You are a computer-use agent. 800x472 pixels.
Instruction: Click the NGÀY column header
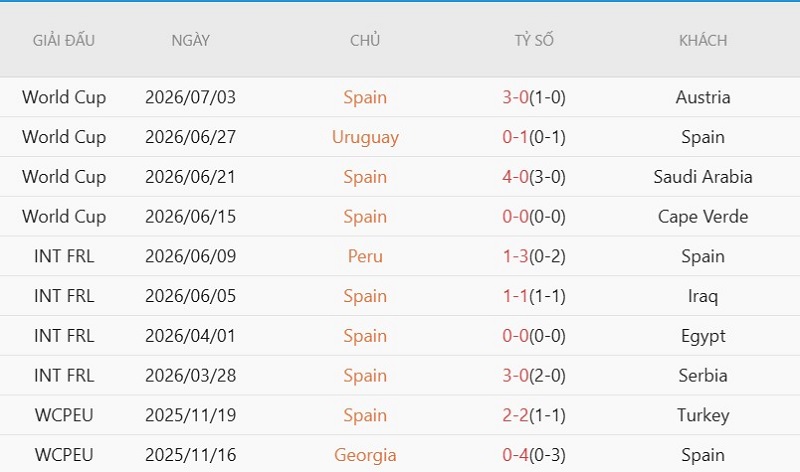(x=190, y=40)
